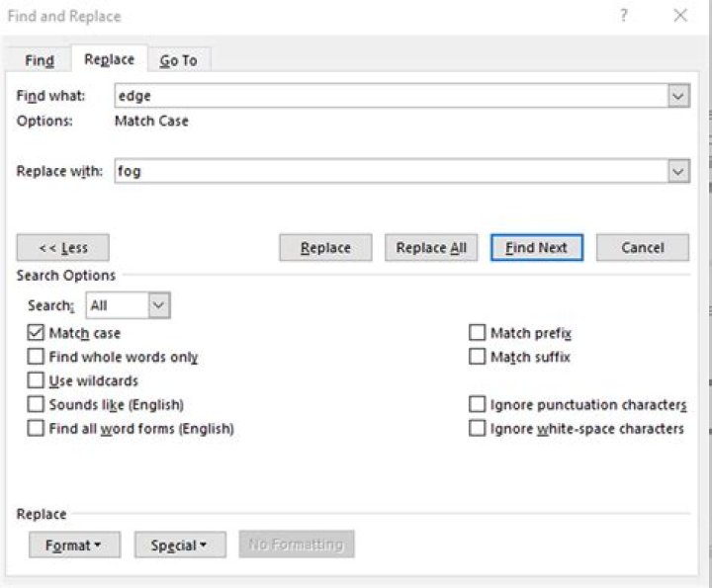Cancel the Find and Replace dialog
The width and height of the screenshot is (712, 588).
click(x=643, y=248)
